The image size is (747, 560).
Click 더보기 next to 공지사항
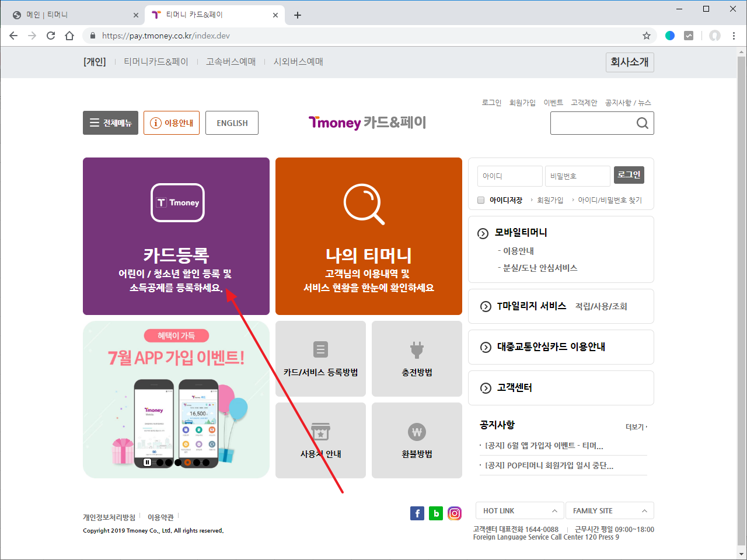(636, 427)
